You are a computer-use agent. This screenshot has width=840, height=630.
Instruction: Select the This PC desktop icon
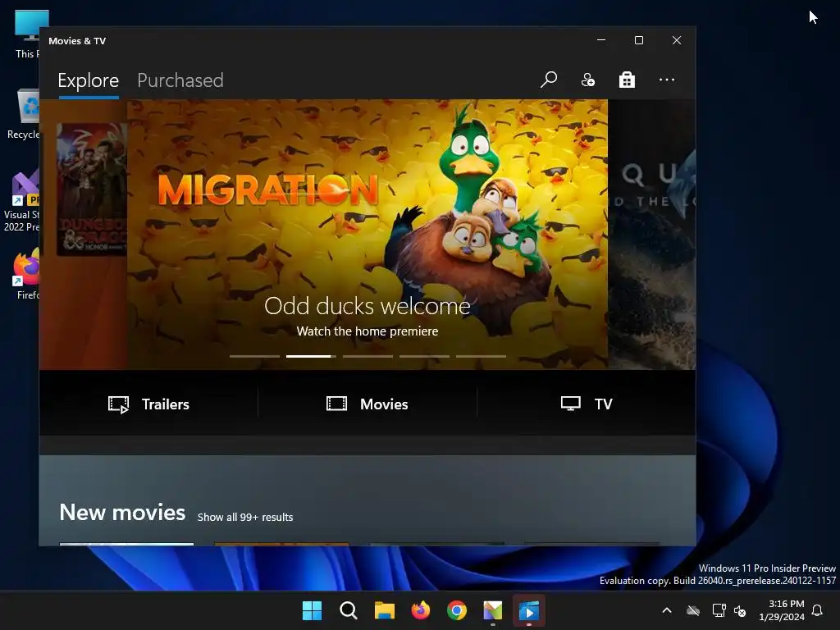coord(27,34)
